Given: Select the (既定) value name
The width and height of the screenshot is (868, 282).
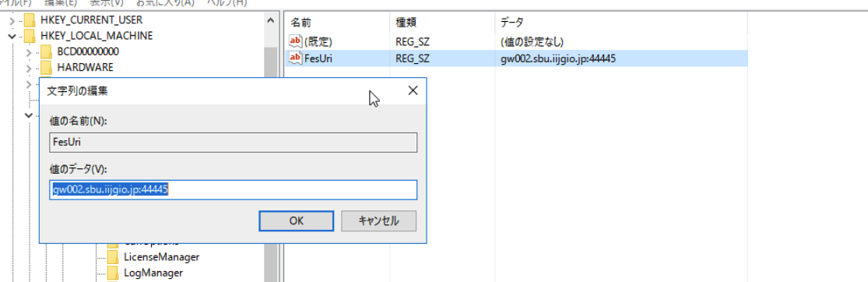Looking at the screenshot, I should pyautogui.click(x=318, y=41).
